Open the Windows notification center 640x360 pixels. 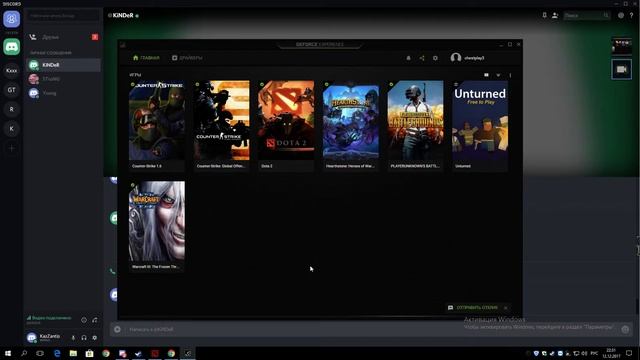(x=629, y=353)
